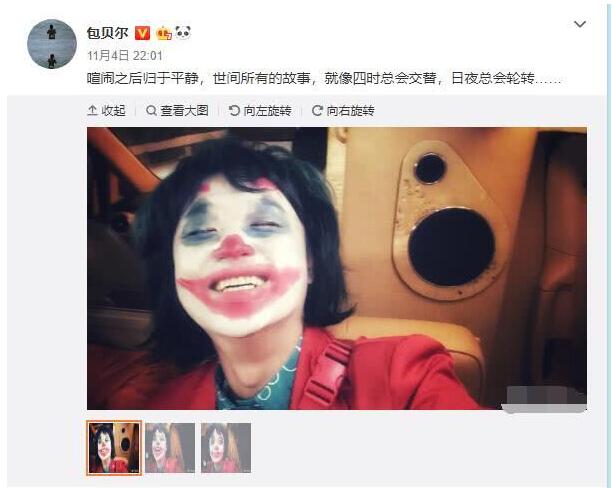Open the poster's round profile avatar
613x488 pixels.
tap(52, 44)
